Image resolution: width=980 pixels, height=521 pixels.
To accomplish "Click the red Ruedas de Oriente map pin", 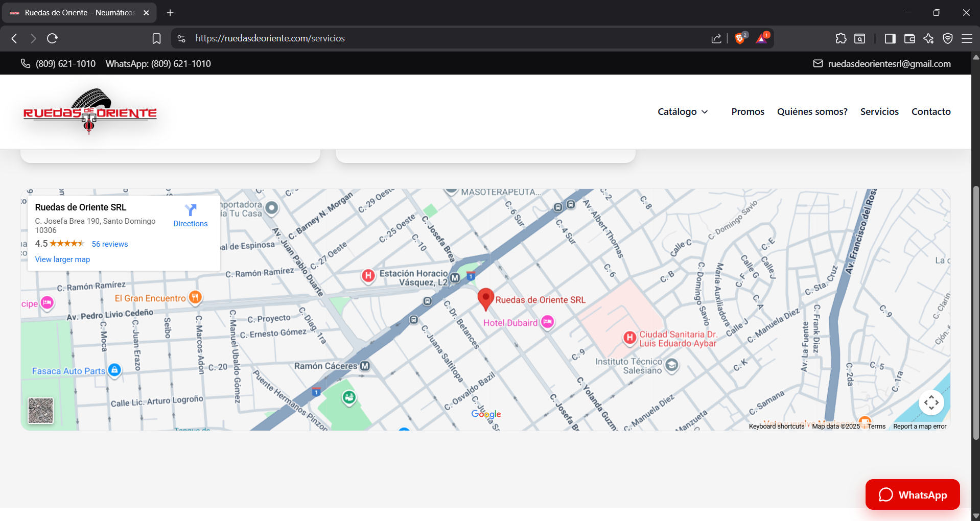I will tap(485, 298).
